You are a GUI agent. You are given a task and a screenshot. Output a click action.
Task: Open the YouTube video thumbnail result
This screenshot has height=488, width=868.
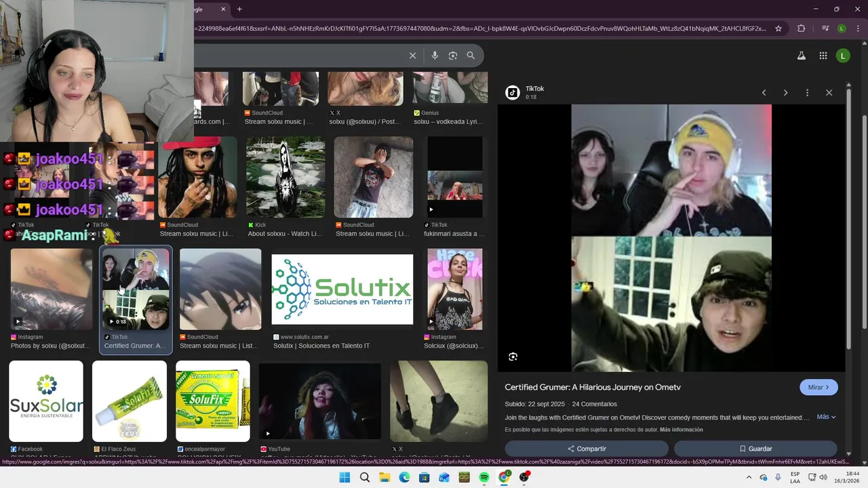click(x=320, y=401)
